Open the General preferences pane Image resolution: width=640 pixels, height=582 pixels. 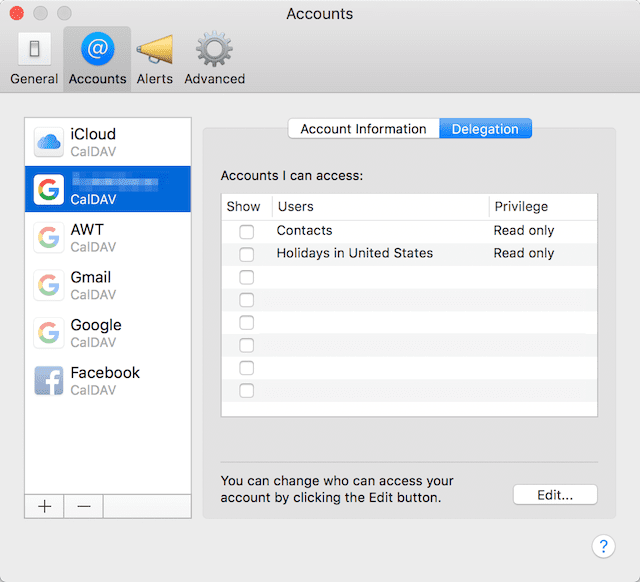(x=34, y=59)
